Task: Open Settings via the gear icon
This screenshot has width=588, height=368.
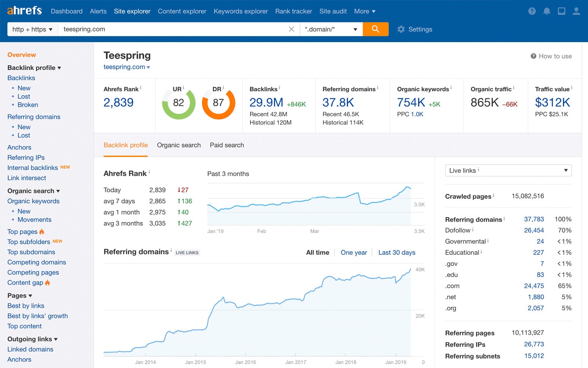Action: pos(401,29)
